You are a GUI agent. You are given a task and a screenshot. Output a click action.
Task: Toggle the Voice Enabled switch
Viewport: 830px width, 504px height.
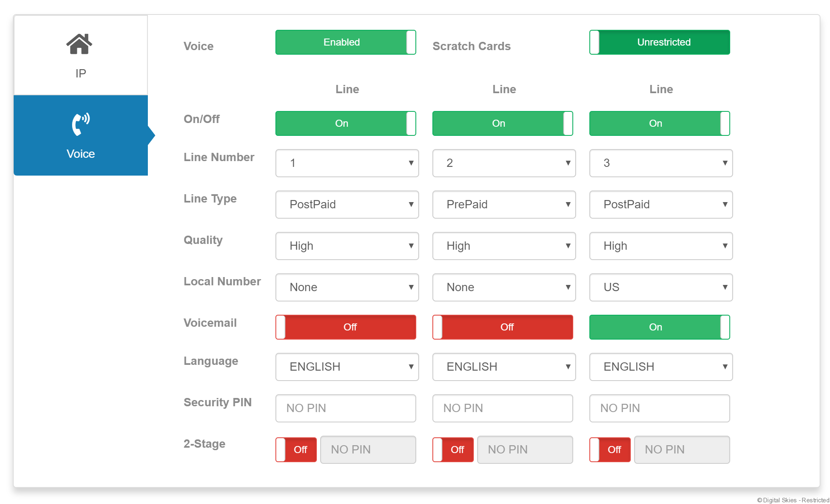[x=345, y=42]
